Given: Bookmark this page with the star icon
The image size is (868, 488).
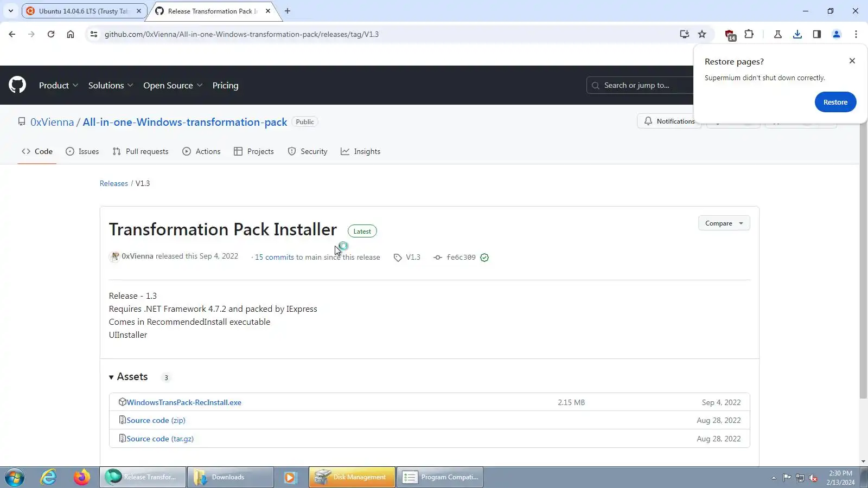Looking at the screenshot, I should 702,34.
